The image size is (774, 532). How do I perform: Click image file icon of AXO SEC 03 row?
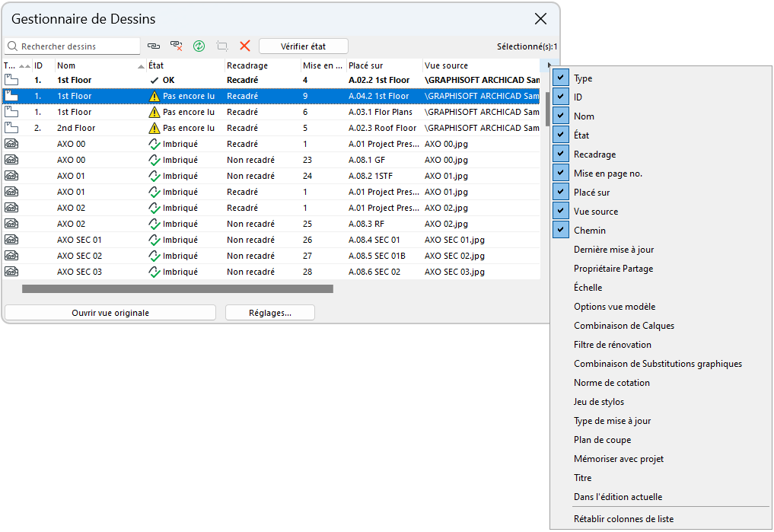click(11, 272)
